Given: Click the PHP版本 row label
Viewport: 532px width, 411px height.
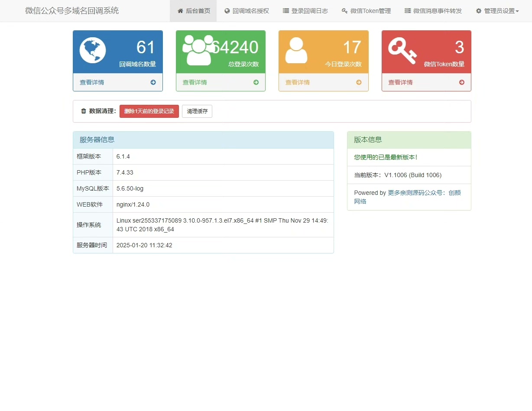Looking at the screenshot, I should tap(89, 172).
